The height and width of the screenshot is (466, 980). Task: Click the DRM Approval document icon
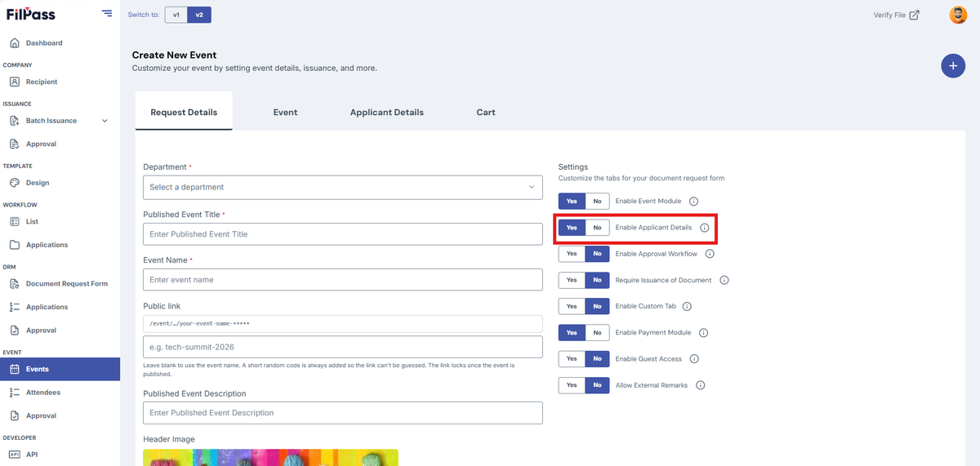point(15,331)
